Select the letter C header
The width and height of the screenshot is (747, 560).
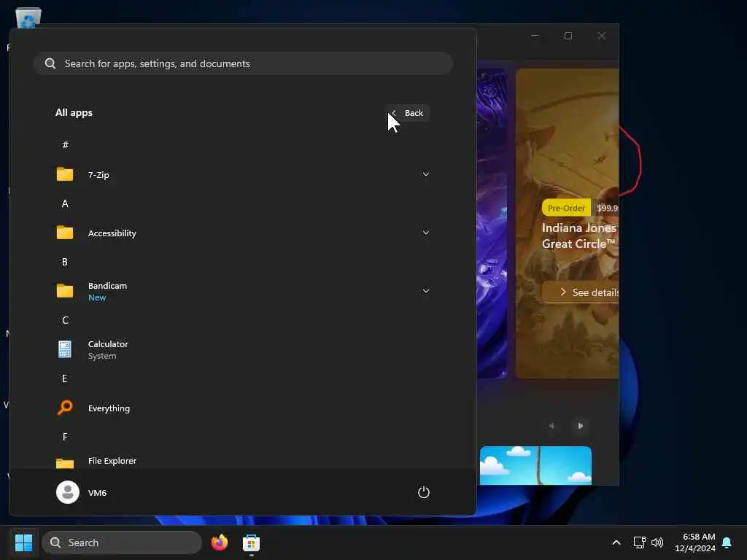[x=65, y=321]
